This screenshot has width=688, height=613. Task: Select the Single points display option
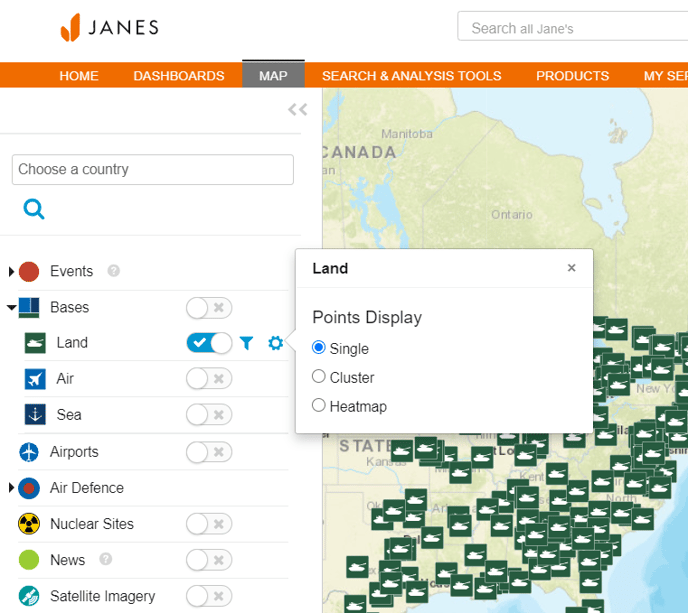(x=319, y=348)
